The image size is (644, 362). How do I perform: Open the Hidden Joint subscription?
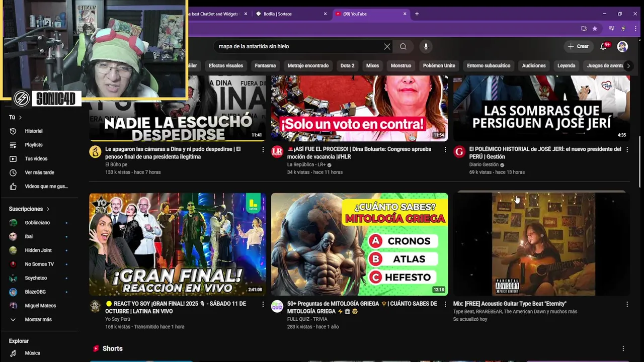point(39,250)
